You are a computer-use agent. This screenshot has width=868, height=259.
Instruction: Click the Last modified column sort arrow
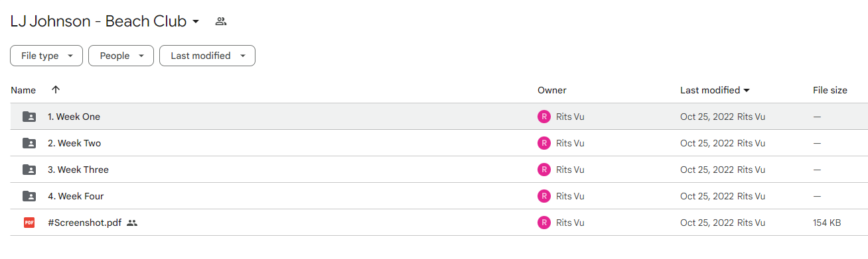click(x=747, y=91)
